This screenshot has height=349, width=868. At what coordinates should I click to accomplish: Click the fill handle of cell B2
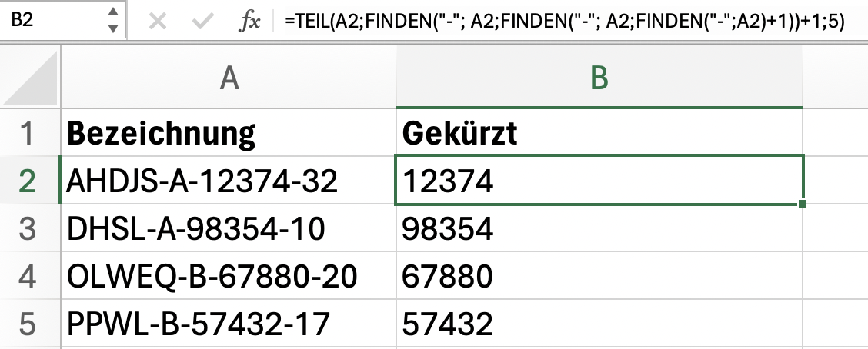803,204
